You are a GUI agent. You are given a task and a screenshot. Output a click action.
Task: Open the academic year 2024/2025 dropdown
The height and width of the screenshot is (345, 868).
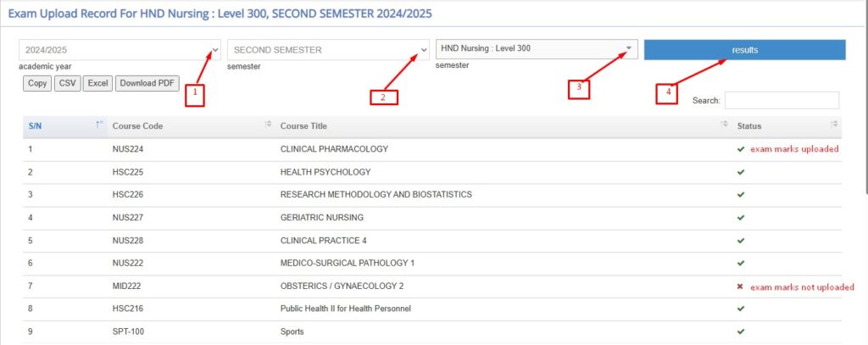pos(120,50)
